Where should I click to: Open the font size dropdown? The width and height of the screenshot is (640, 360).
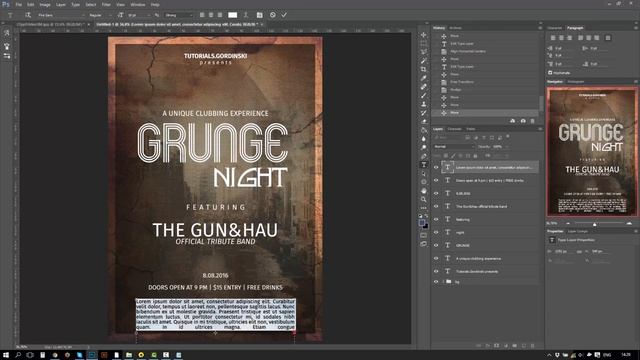[150, 15]
